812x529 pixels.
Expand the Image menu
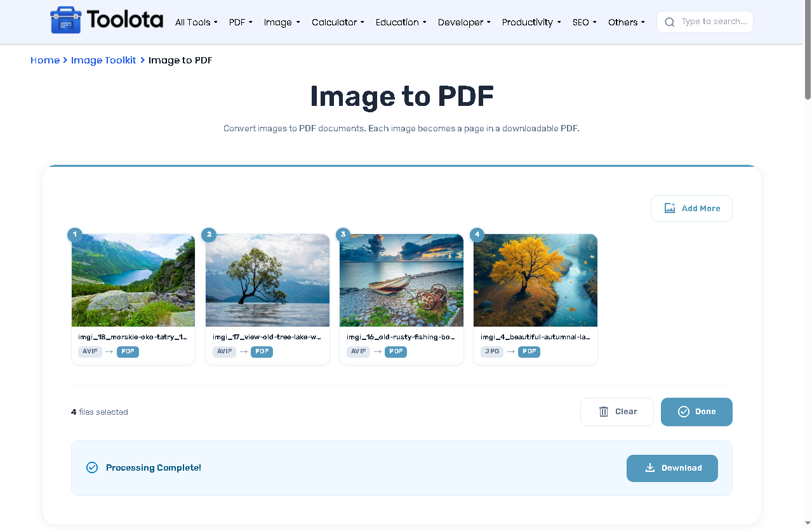pyautogui.click(x=281, y=22)
